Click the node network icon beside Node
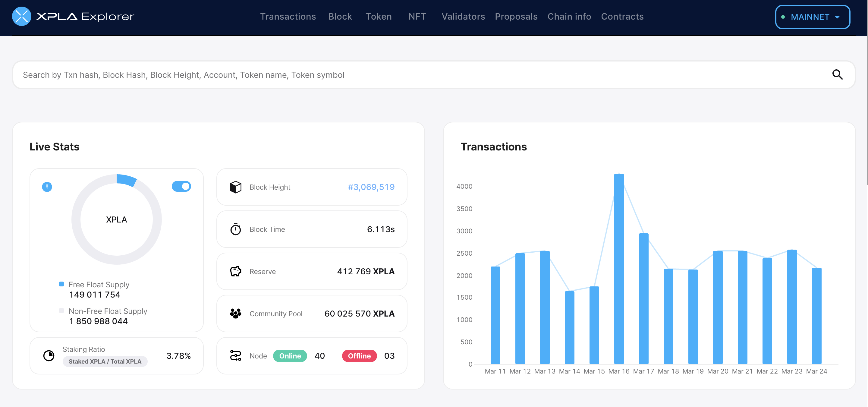The height and width of the screenshot is (407, 868). [236, 356]
